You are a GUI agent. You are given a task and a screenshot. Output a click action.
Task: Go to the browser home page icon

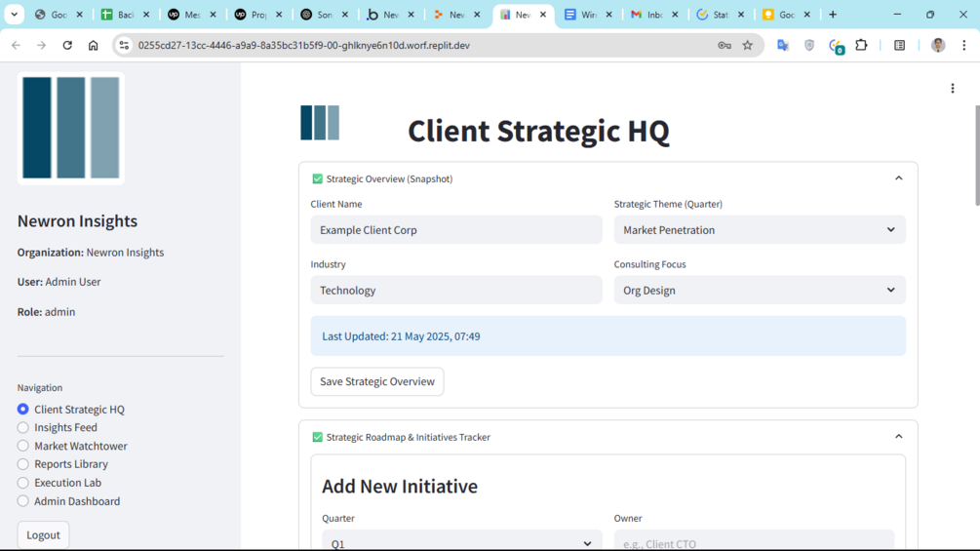[94, 45]
